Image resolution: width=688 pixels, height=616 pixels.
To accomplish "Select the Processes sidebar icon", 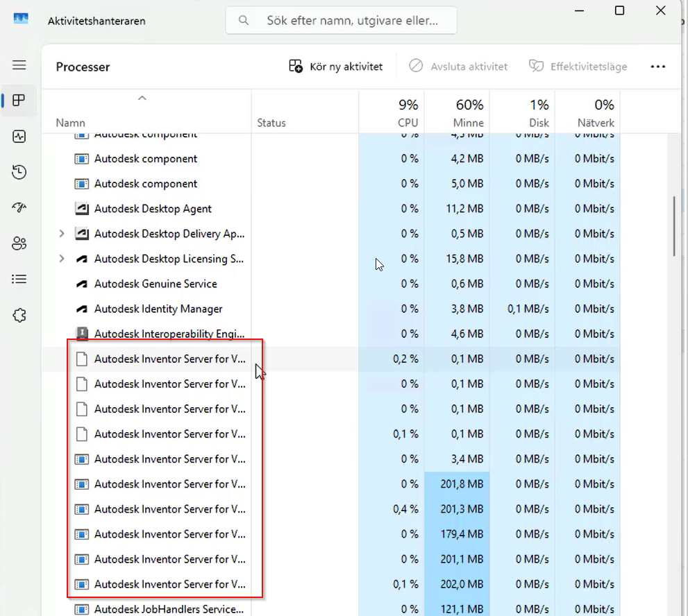I will click(x=19, y=101).
